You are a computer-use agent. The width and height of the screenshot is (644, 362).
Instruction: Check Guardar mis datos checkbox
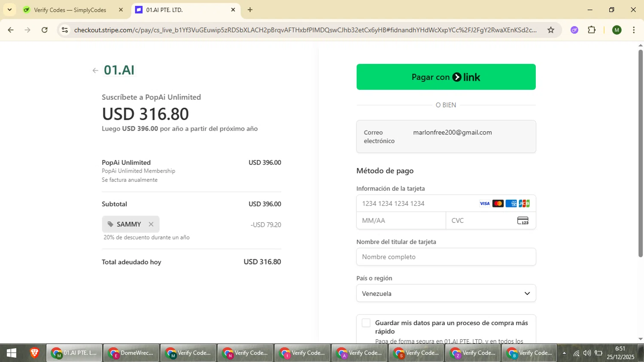[366, 323]
